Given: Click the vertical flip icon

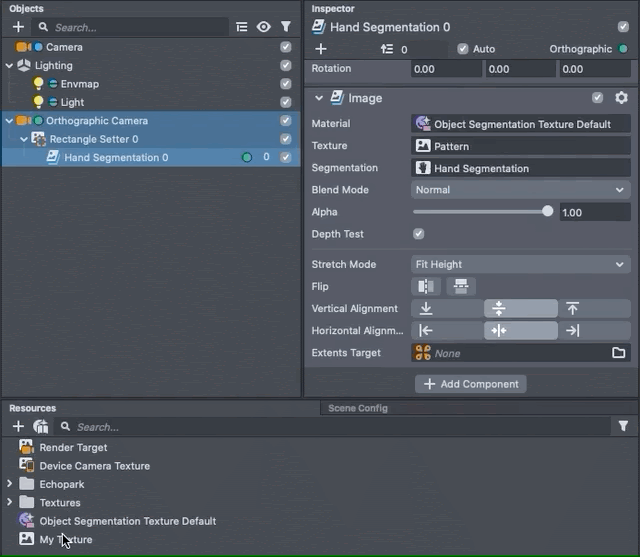Looking at the screenshot, I should (x=460, y=287).
